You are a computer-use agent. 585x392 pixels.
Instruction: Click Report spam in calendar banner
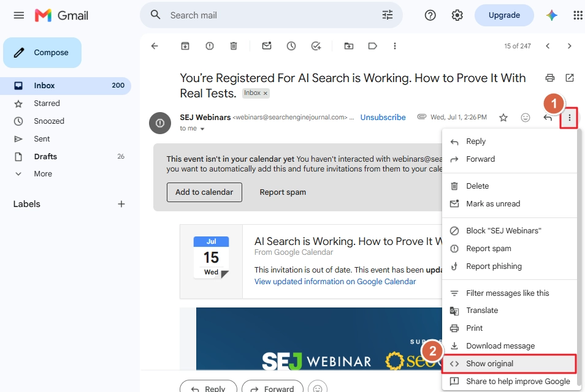pos(283,192)
